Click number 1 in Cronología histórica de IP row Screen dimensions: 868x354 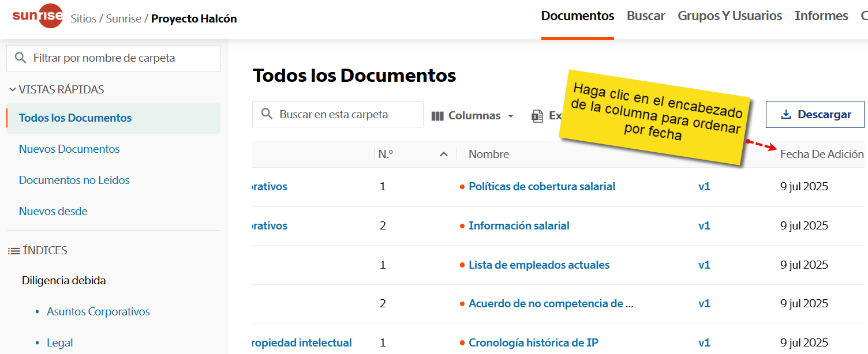coord(383,343)
